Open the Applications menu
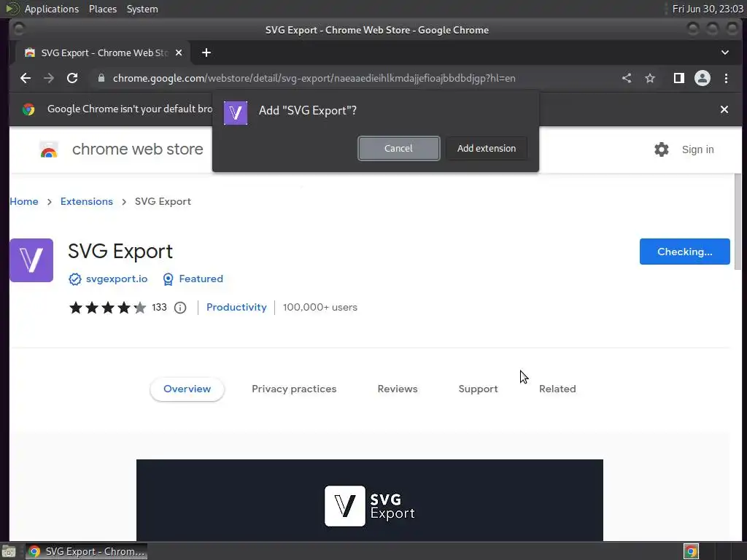The height and width of the screenshot is (560, 747). coord(52,9)
